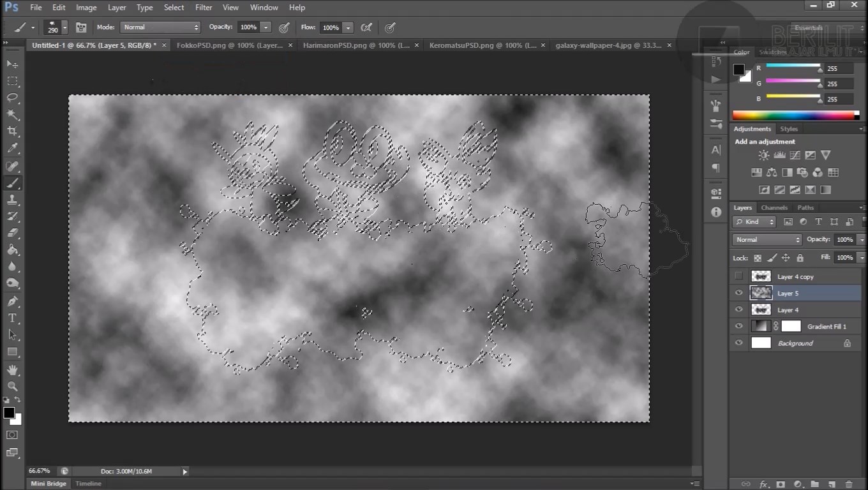Viewport: 868px width, 490px height.
Task: Click the Levels adjustment icon
Action: tap(779, 155)
